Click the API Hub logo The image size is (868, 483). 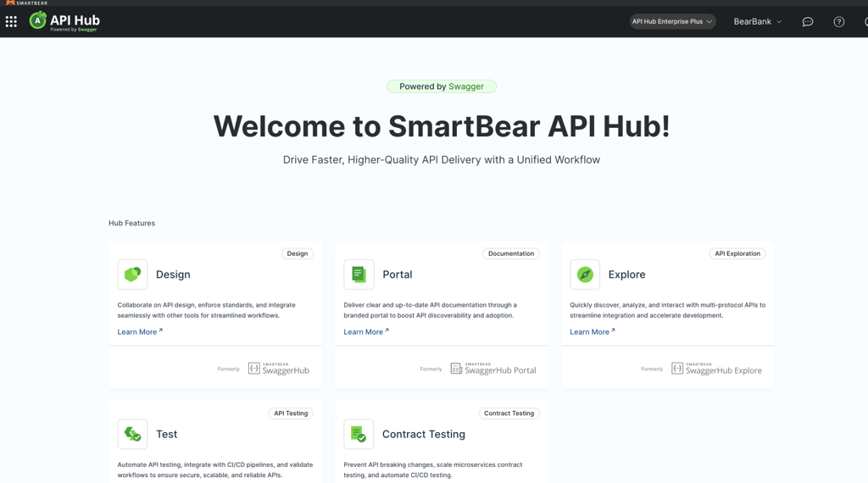64,21
